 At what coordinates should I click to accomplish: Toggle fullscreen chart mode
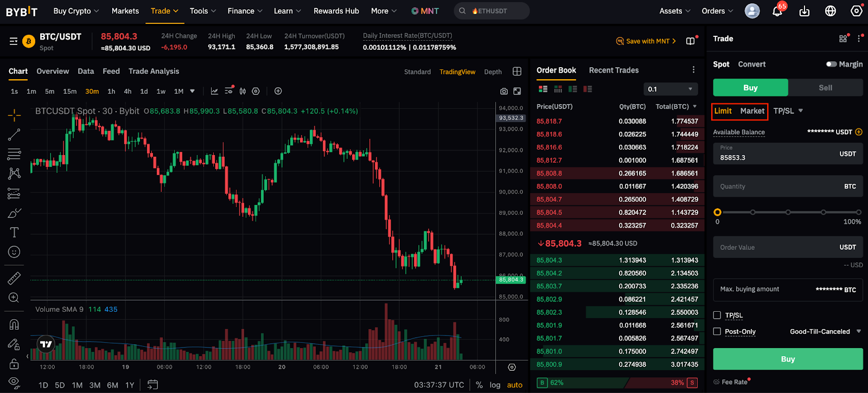click(x=517, y=92)
